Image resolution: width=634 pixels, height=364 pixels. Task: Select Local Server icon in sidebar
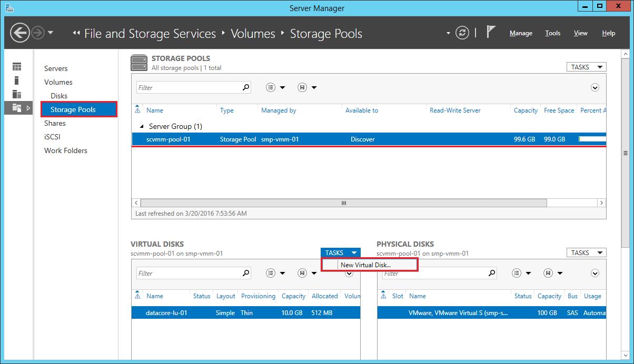[17, 80]
